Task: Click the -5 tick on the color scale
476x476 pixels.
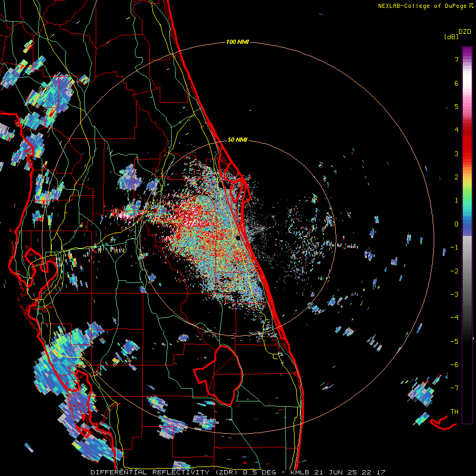Action: coord(454,342)
